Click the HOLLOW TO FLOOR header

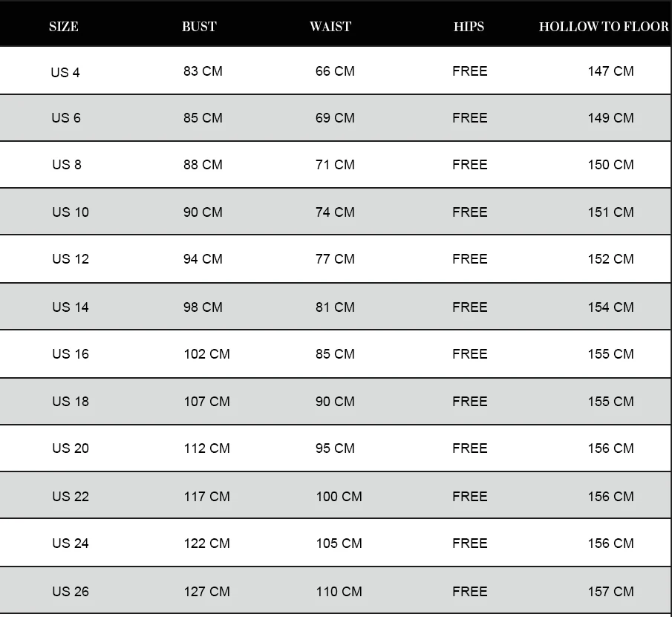click(604, 27)
